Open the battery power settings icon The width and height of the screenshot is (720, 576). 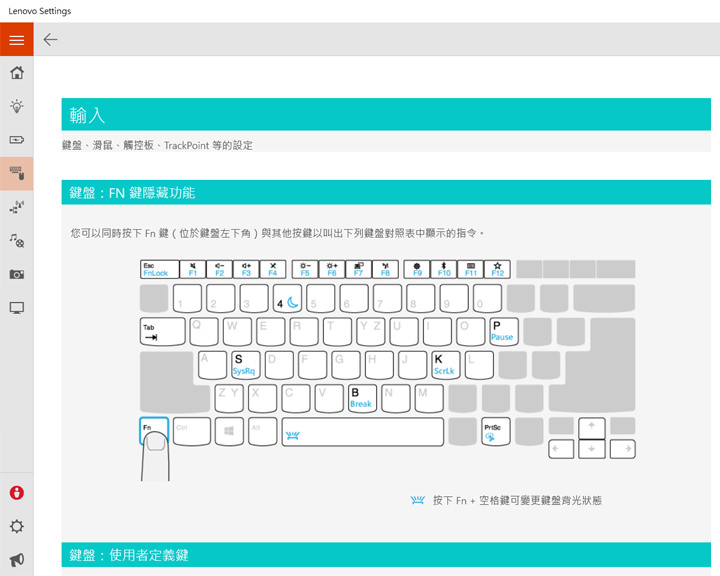click(17, 140)
